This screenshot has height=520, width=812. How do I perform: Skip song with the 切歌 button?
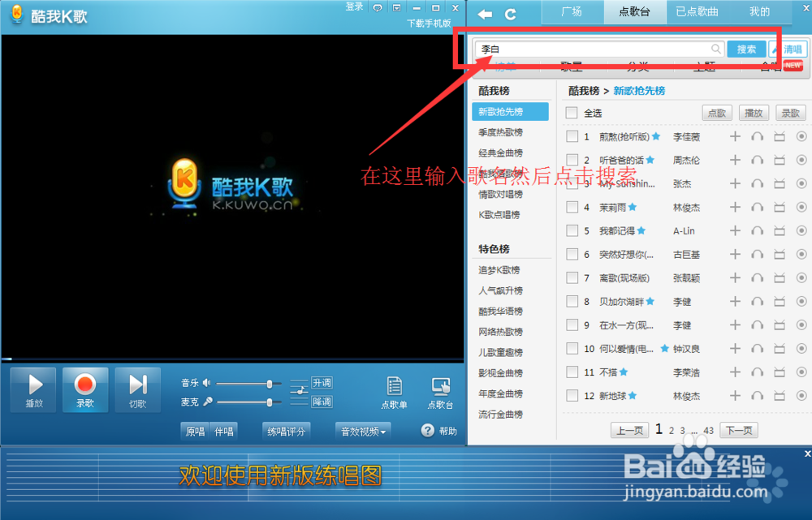pos(138,389)
